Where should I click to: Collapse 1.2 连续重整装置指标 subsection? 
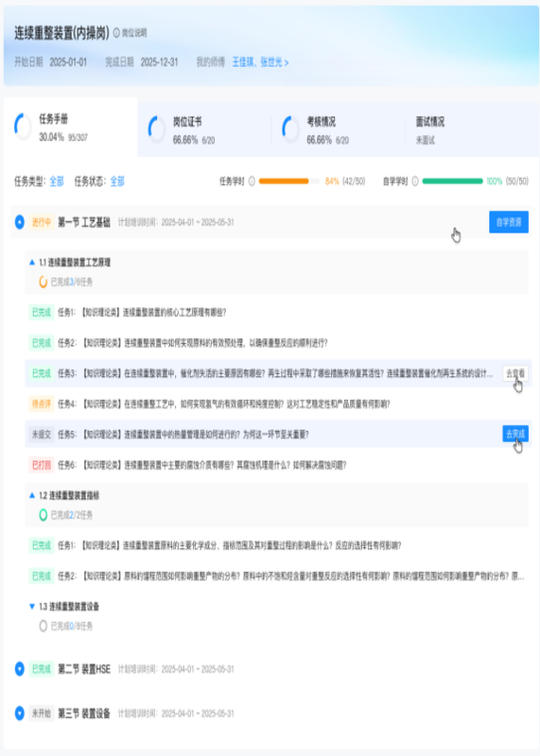(32, 495)
